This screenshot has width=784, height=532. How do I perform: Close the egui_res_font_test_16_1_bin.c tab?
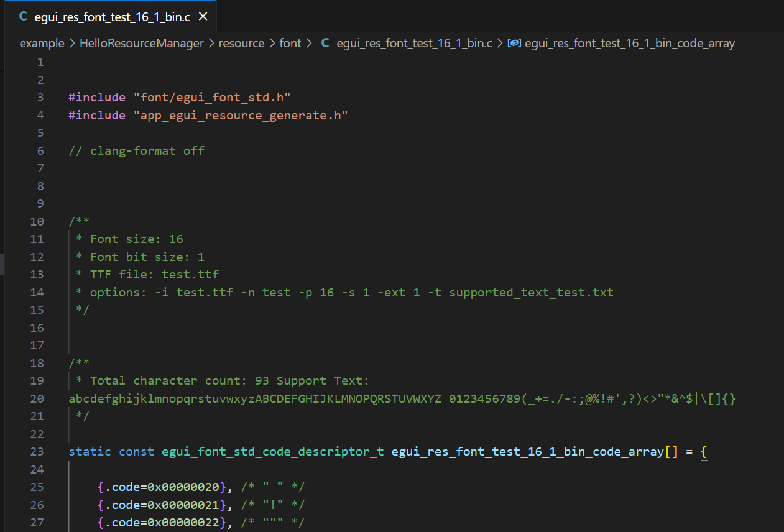click(203, 17)
